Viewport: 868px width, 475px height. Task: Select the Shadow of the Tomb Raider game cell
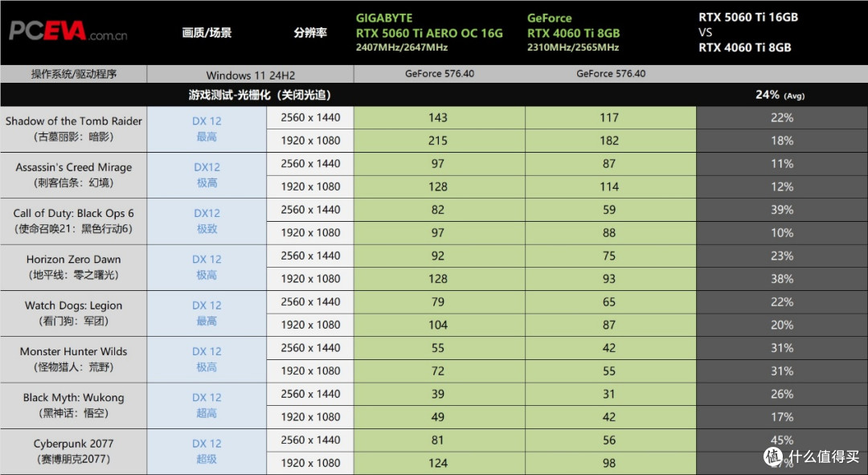[74, 129]
